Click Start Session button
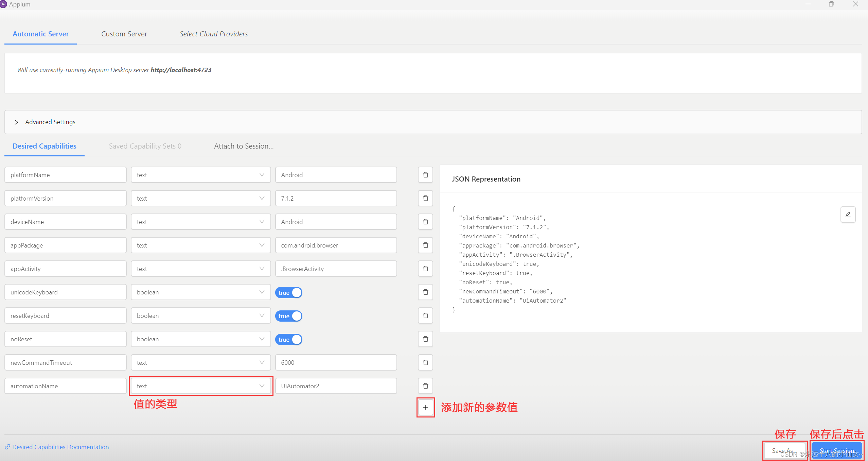Viewport: 868px width, 461px height. 837,450
